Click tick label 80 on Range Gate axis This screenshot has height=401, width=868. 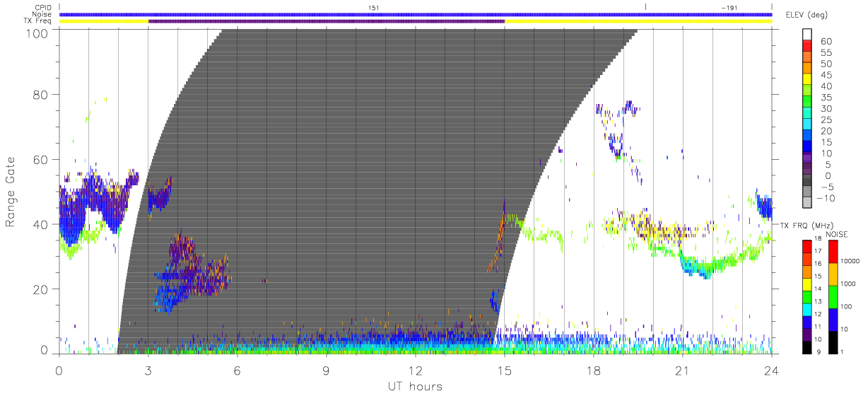pos(40,95)
